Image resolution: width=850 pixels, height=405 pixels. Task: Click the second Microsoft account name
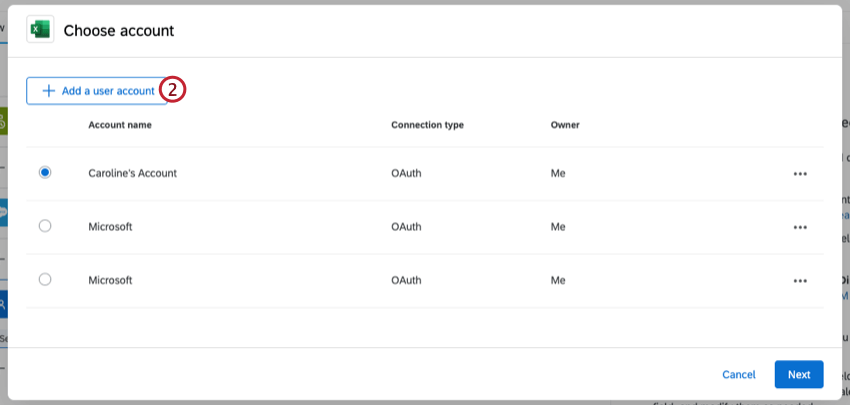[x=110, y=280]
